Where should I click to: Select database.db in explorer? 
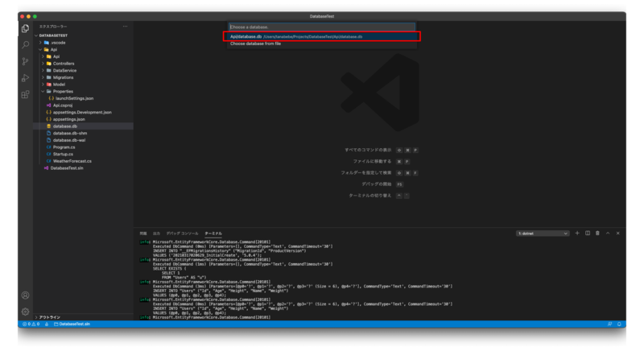(64, 126)
